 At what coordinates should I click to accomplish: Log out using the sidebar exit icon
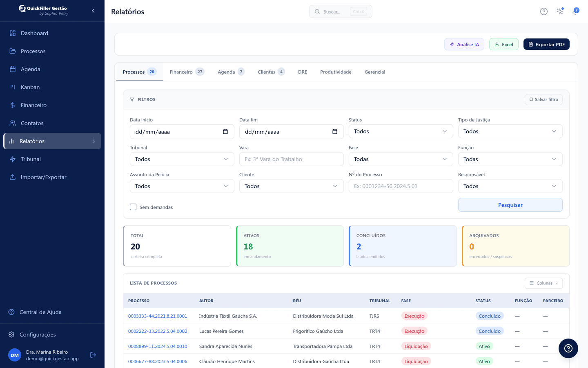click(x=93, y=355)
